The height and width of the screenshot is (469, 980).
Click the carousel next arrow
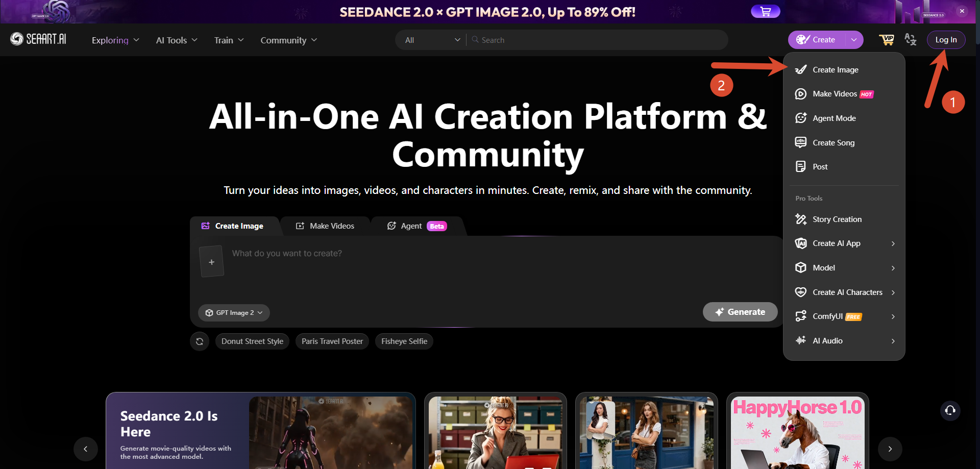890,449
